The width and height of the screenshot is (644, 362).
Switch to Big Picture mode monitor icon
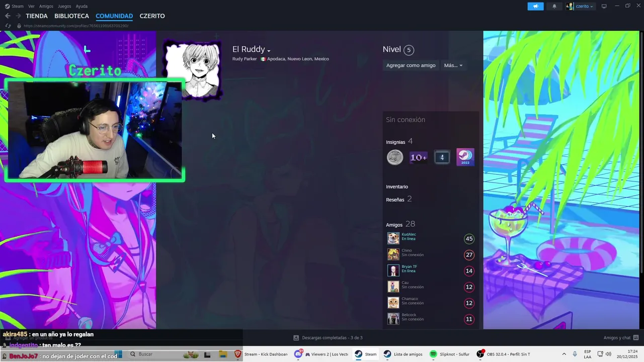[x=604, y=6]
